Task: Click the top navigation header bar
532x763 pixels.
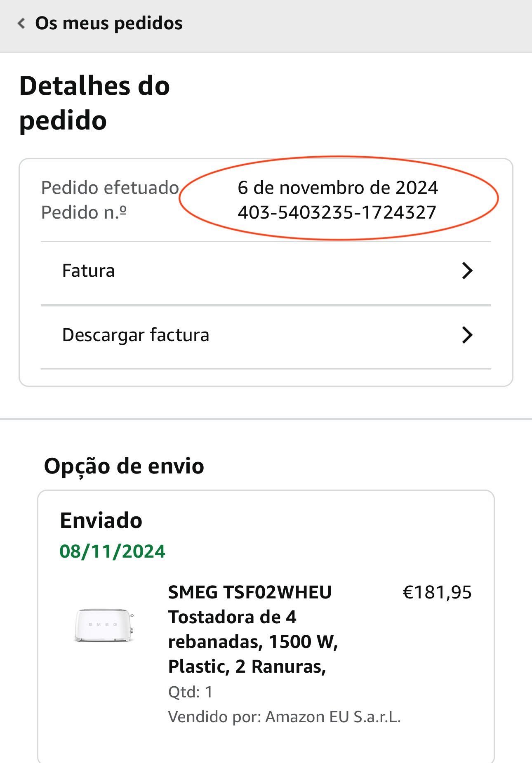Action: [266, 26]
